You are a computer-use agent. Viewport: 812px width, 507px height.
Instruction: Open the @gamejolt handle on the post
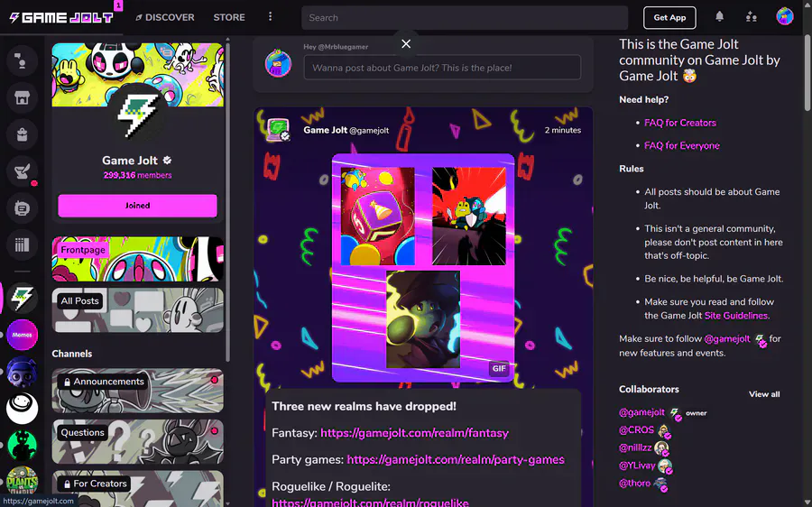tap(369, 131)
